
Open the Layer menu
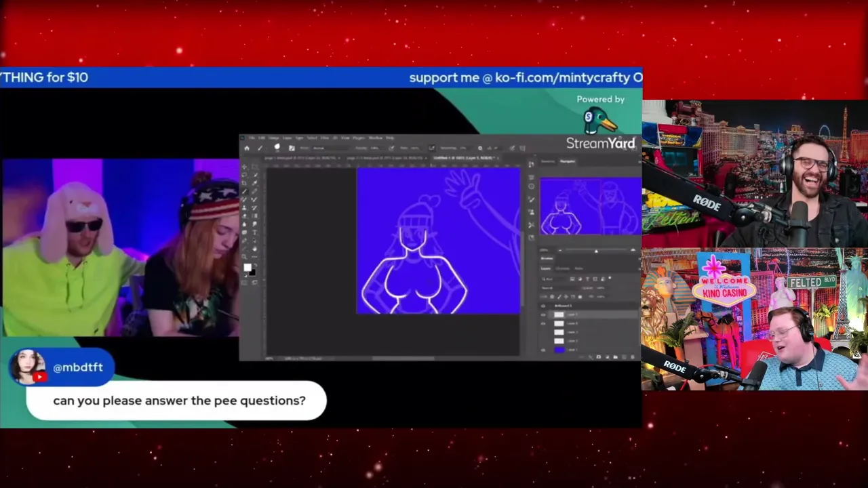click(x=287, y=138)
